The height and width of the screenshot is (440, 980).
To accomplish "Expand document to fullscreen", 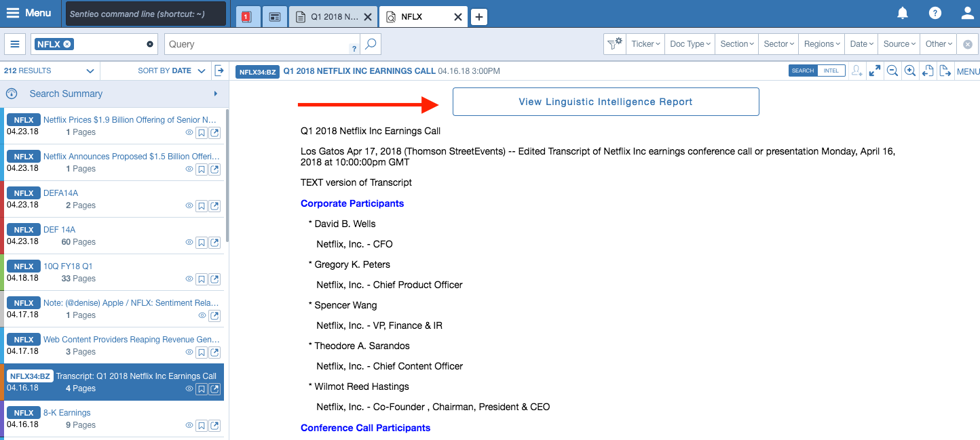I will (x=875, y=71).
